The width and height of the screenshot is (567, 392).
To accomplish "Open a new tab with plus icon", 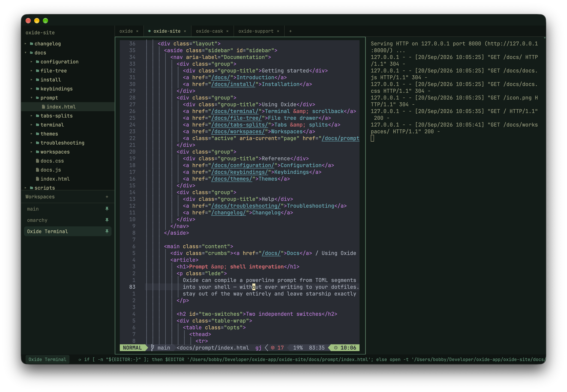I will (290, 31).
